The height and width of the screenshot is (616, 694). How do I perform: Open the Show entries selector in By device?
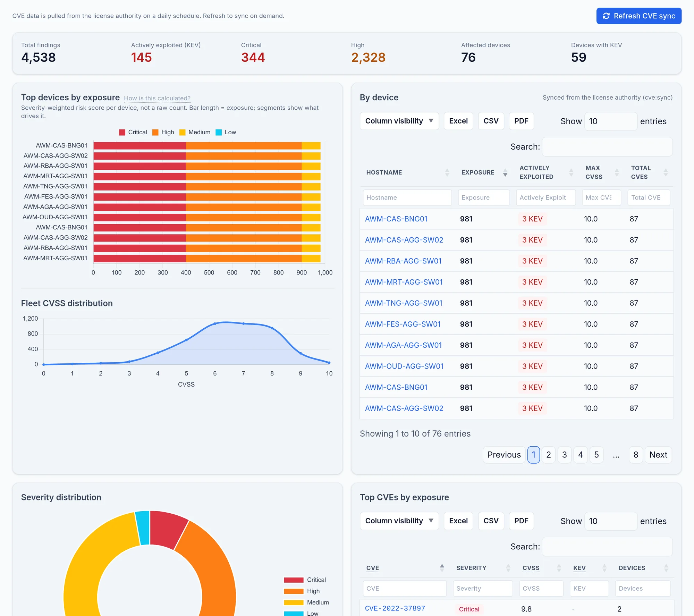pyautogui.click(x=611, y=121)
